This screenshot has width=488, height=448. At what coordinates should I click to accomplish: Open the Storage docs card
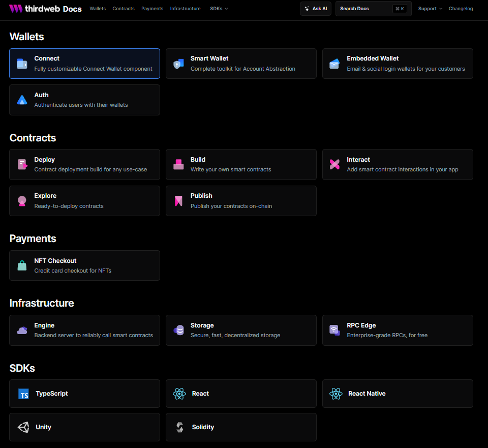tap(241, 331)
